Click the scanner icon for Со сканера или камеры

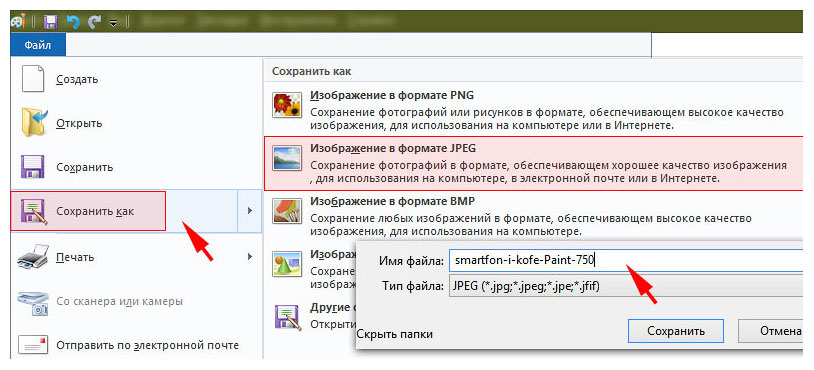[x=33, y=303]
